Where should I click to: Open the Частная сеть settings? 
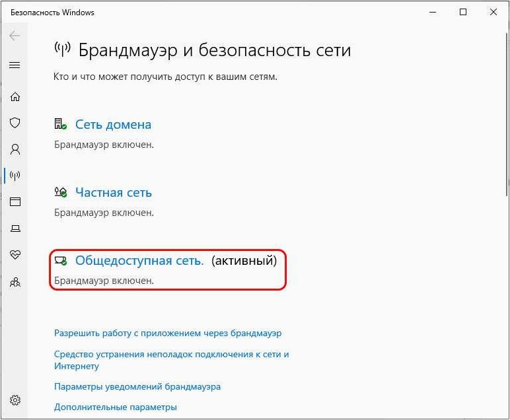[114, 192]
